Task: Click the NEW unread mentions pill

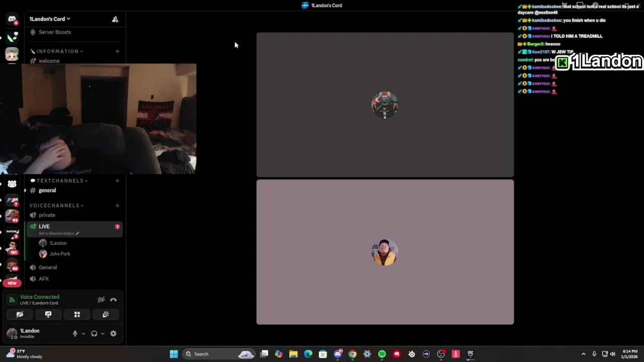Action: tap(12, 283)
